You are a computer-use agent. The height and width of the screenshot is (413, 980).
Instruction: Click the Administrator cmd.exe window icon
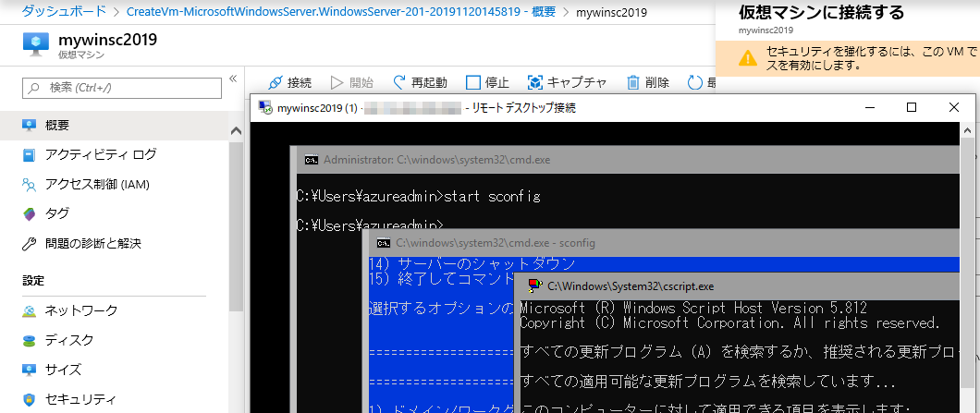(x=311, y=160)
